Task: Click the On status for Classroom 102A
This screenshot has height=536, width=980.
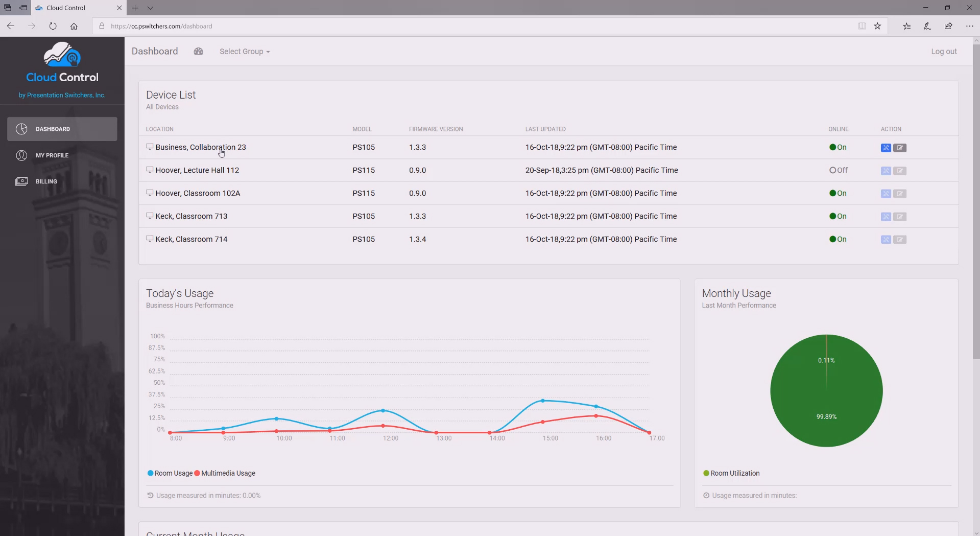Action: click(838, 193)
